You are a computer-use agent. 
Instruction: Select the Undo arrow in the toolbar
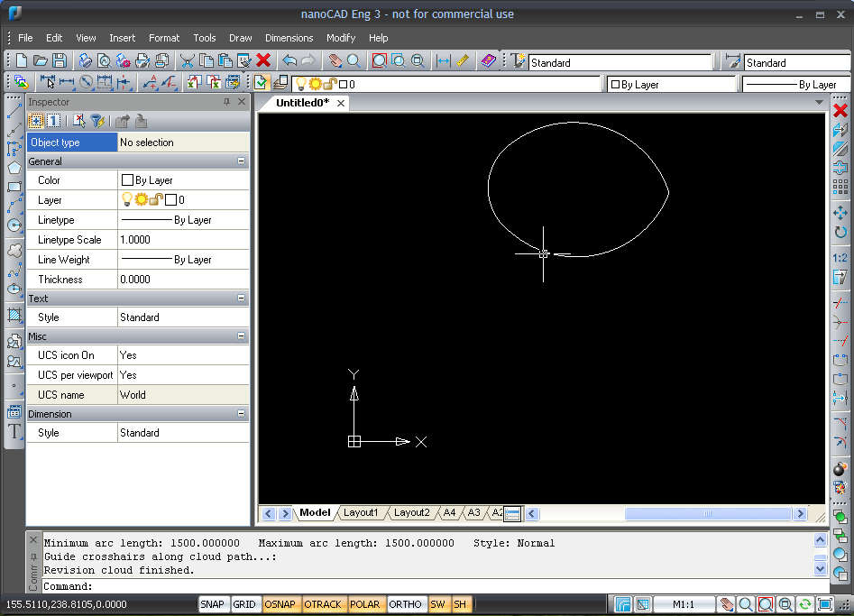click(x=289, y=61)
